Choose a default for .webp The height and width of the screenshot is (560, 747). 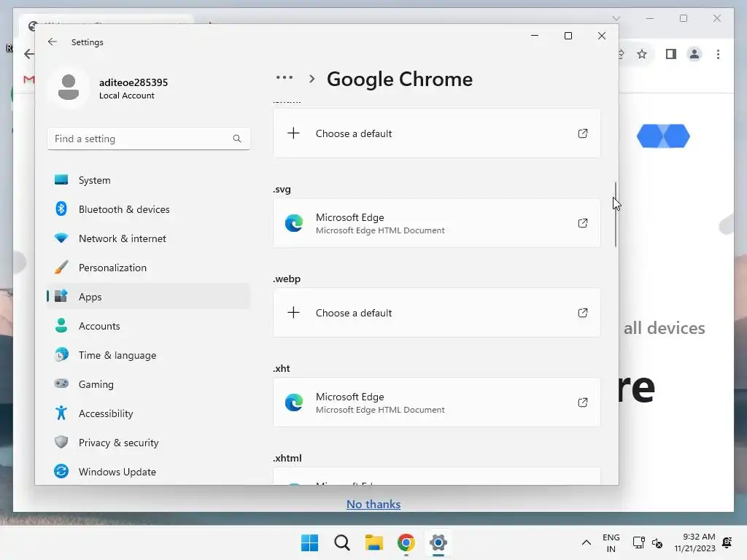click(x=437, y=313)
